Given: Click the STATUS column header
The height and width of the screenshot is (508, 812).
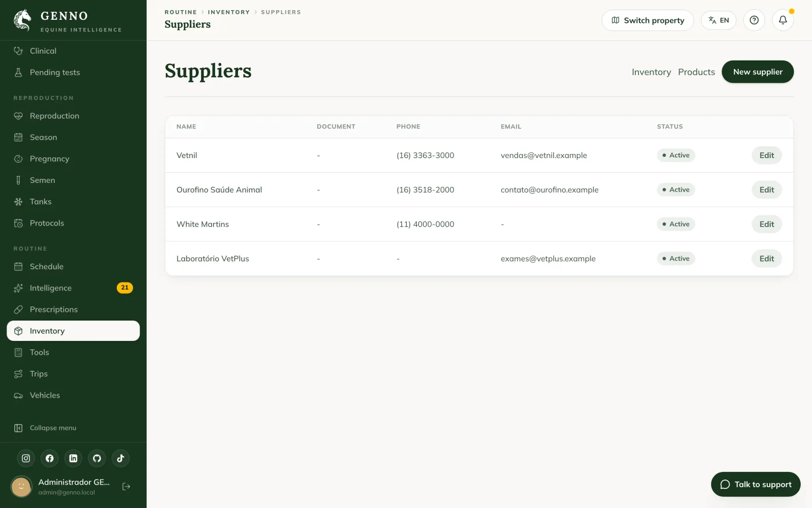Looking at the screenshot, I should (x=670, y=126).
